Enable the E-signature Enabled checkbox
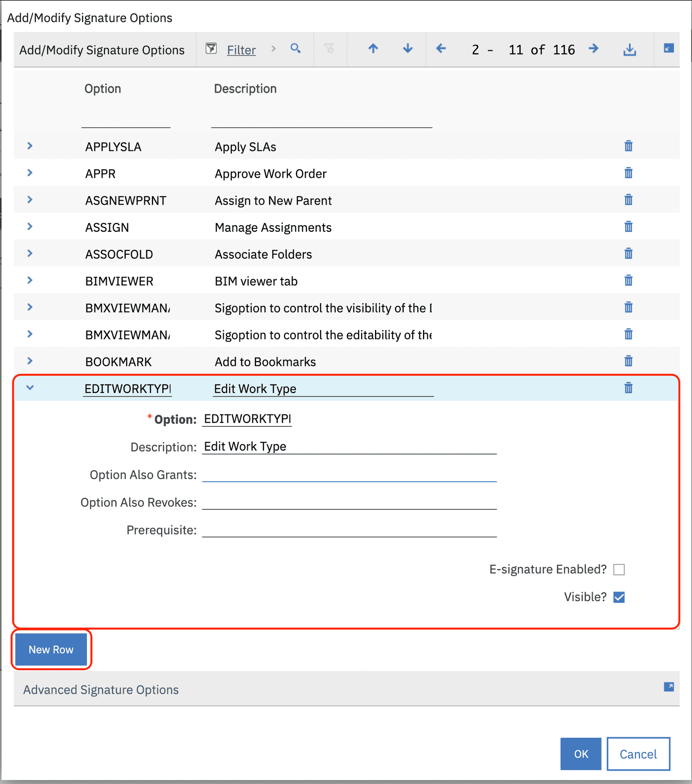Screen dimensions: 692x784 click(x=619, y=570)
